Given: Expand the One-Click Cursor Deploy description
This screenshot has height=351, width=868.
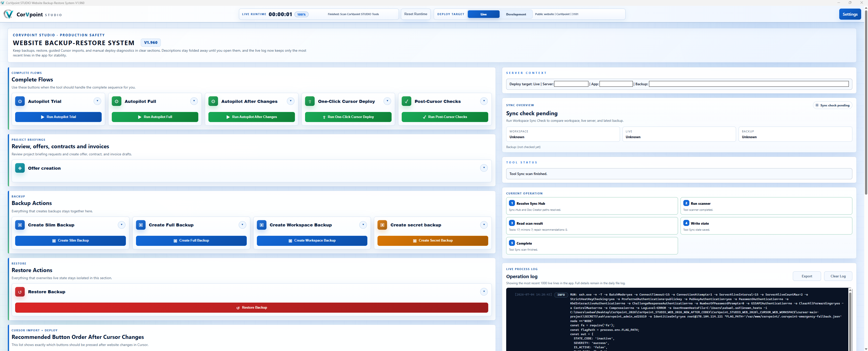Looking at the screenshot, I should point(388,101).
